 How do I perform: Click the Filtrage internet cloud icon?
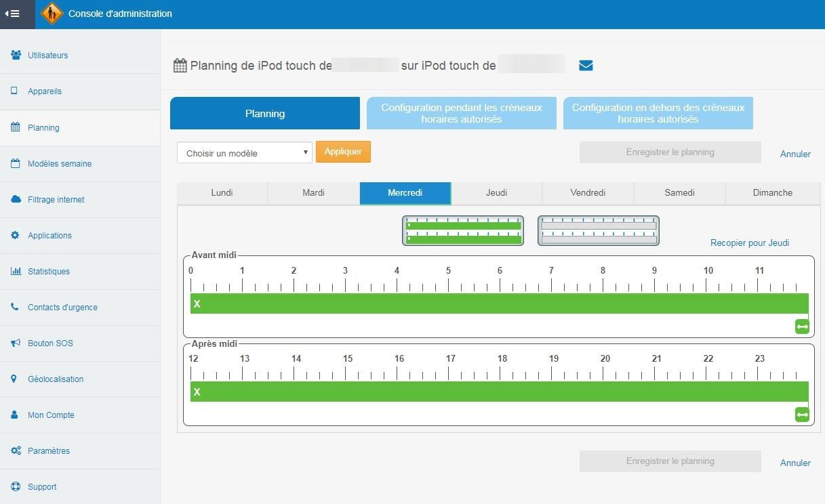[x=16, y=199]
